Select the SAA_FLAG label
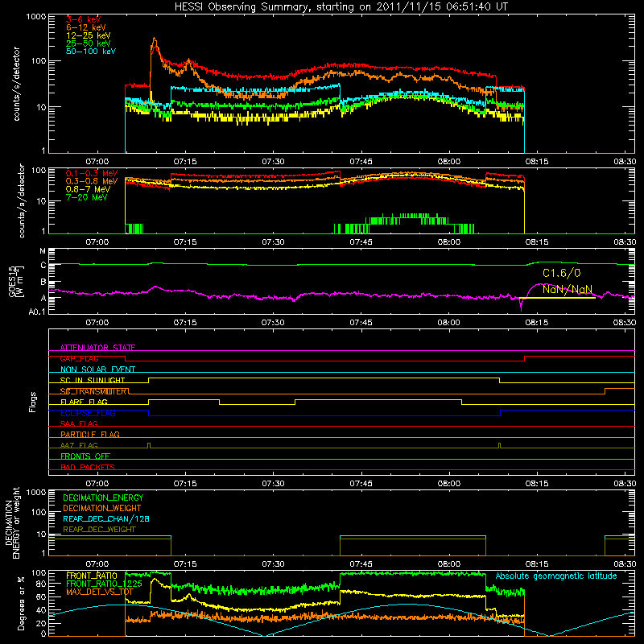644x644 pixels. click(x=79, y=423)
